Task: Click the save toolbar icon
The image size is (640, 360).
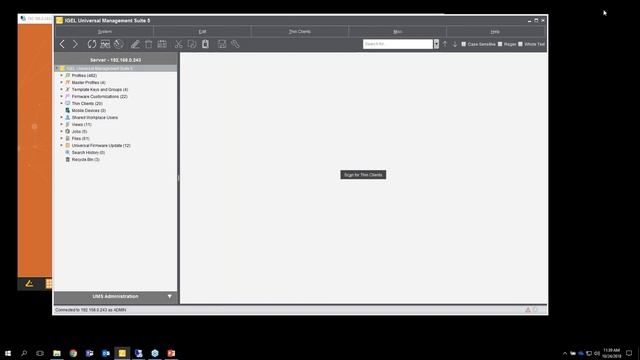Action: click(222, 44)
